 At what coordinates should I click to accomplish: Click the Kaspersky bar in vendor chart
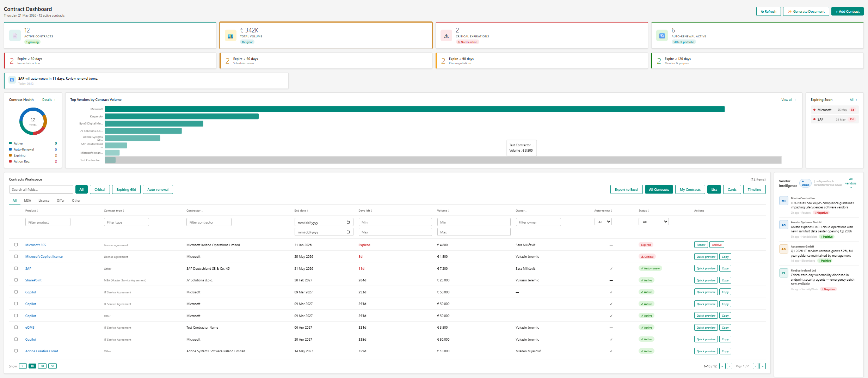tap(181, 116)
